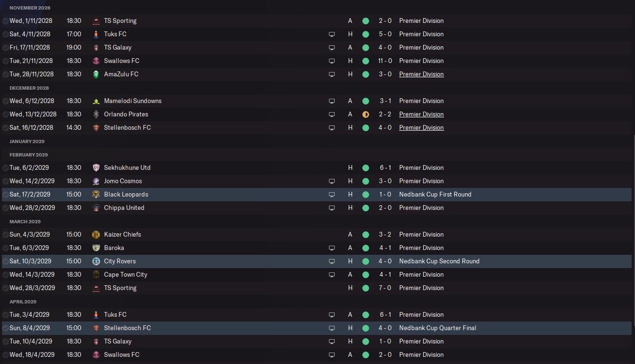Click the Black Leopards club badge
Viewport: 635px width, 364px height.
click(96, 195)
